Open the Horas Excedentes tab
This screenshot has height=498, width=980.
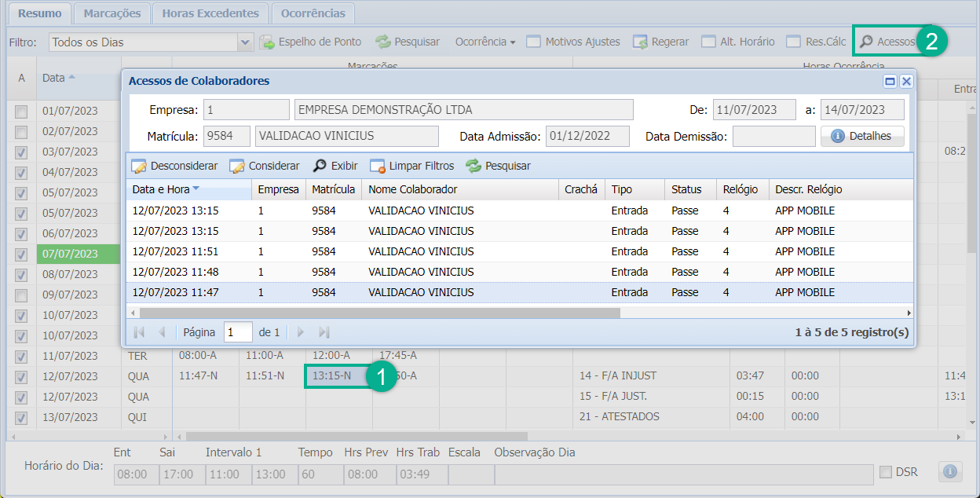[210, 13]
